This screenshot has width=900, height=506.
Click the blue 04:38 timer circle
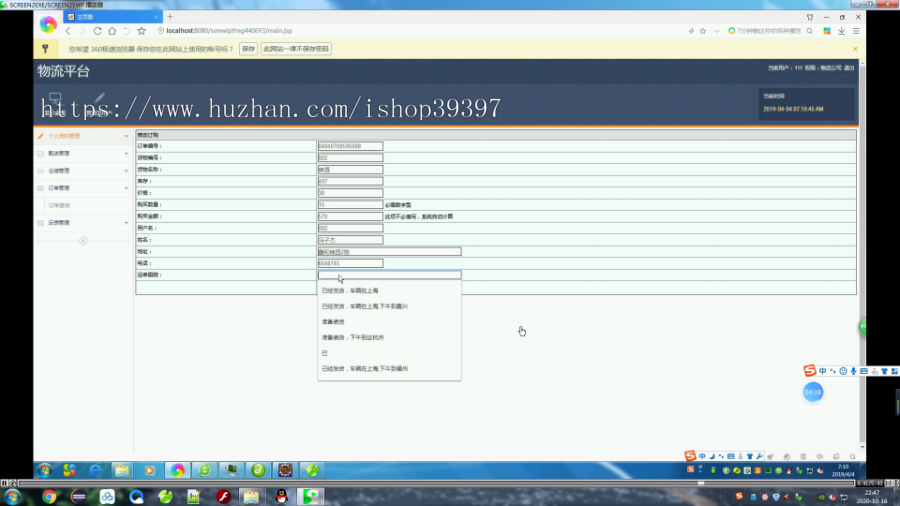(813, 392)
